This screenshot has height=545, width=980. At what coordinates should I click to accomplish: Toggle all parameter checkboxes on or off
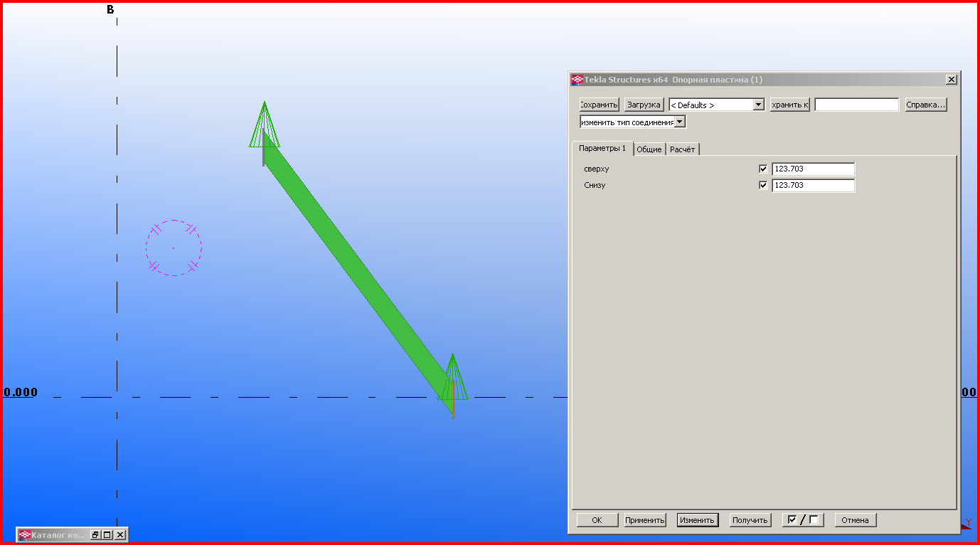pos(803,520)
